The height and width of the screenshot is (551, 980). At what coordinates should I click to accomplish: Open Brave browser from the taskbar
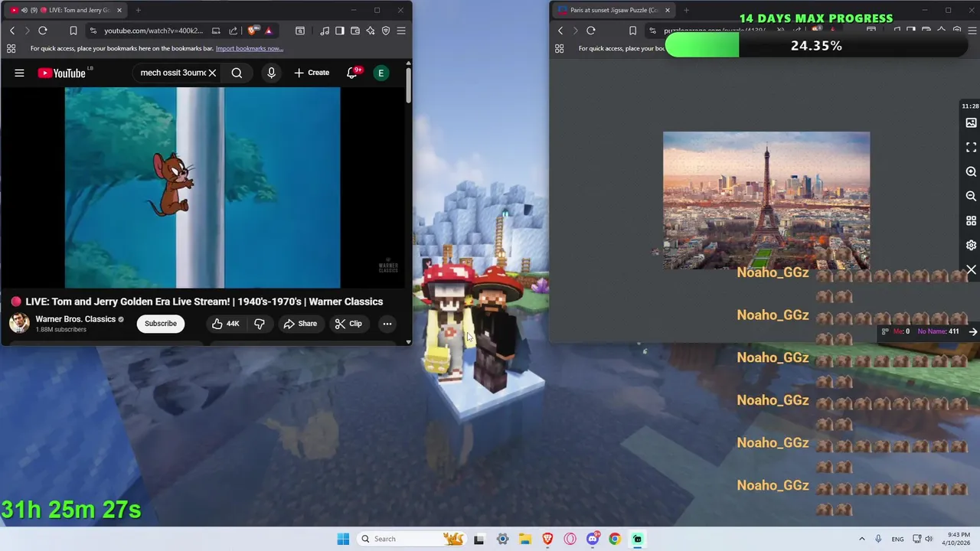click(x=547, y=539)
